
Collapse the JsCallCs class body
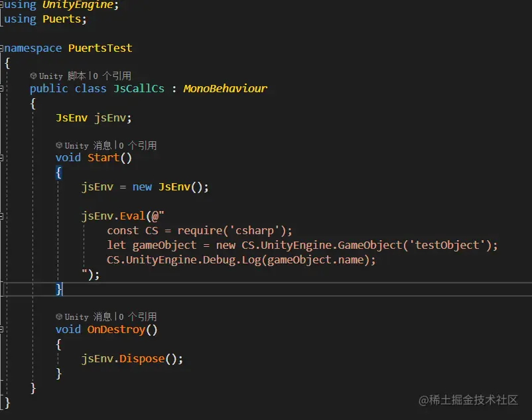click(x=2, y=87)
